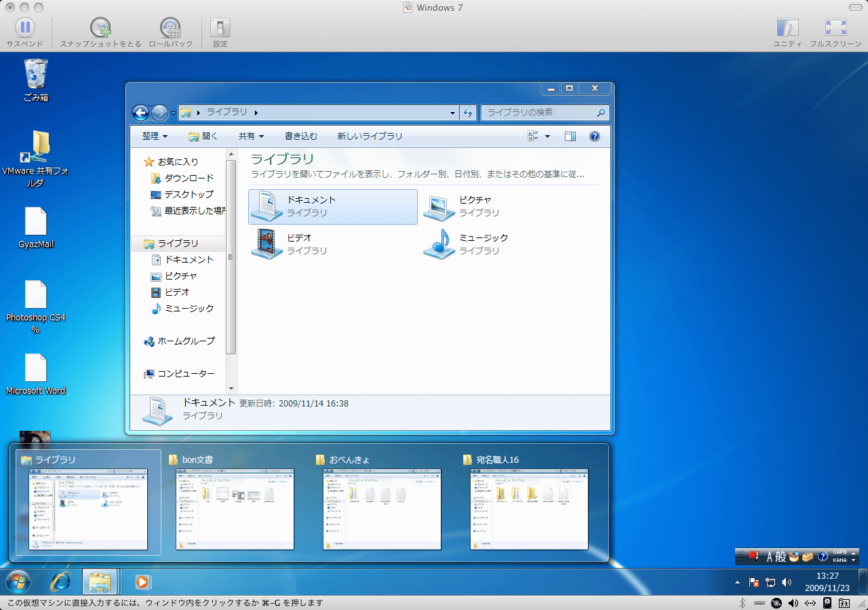Screen dimensions: 868x610
Task: Switch to 宛名職人16 window thumbnail
Action: point(529,503)
